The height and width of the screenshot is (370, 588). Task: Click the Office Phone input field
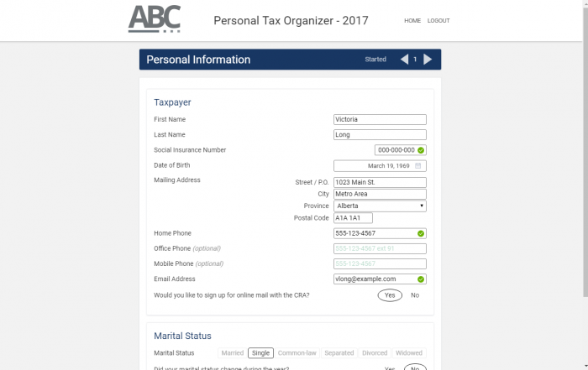(380, 248)
